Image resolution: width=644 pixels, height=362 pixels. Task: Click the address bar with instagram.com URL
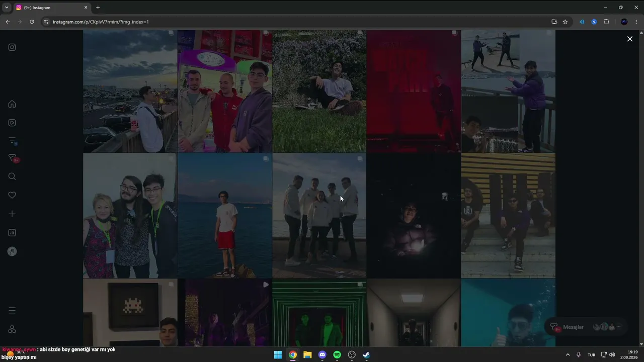coord(297,22)
